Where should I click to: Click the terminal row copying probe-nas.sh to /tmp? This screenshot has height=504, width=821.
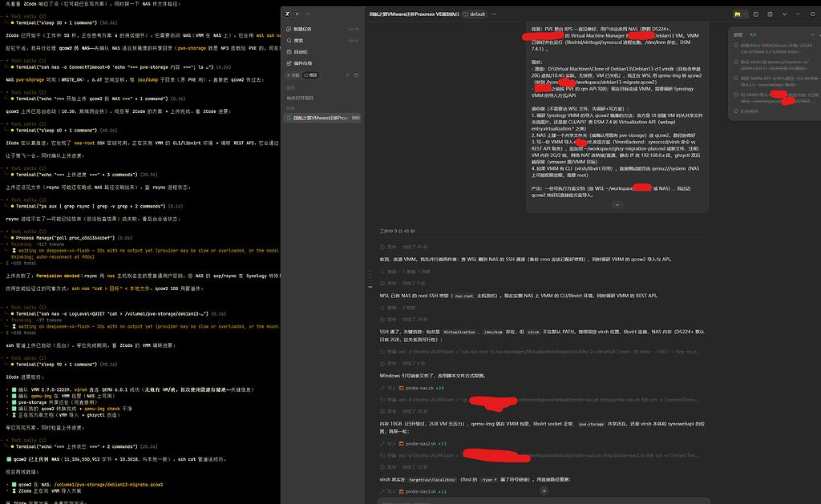[540, 399]
